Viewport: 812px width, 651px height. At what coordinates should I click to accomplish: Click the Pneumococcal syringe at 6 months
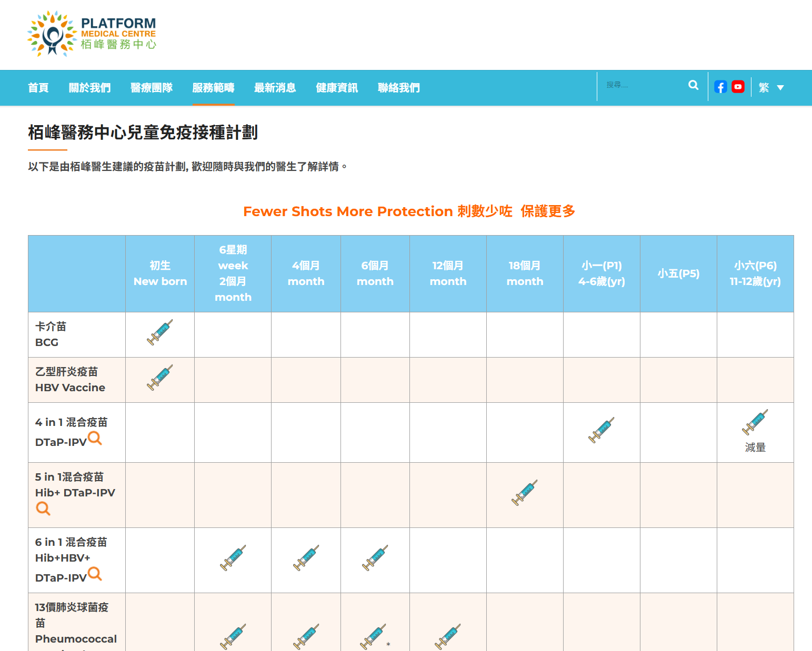373,637
